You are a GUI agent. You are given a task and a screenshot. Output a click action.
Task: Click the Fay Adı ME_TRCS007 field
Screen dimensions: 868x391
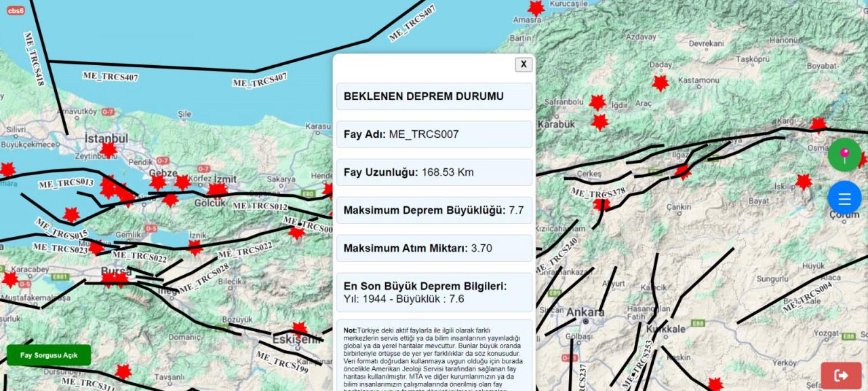pos(434,134)
